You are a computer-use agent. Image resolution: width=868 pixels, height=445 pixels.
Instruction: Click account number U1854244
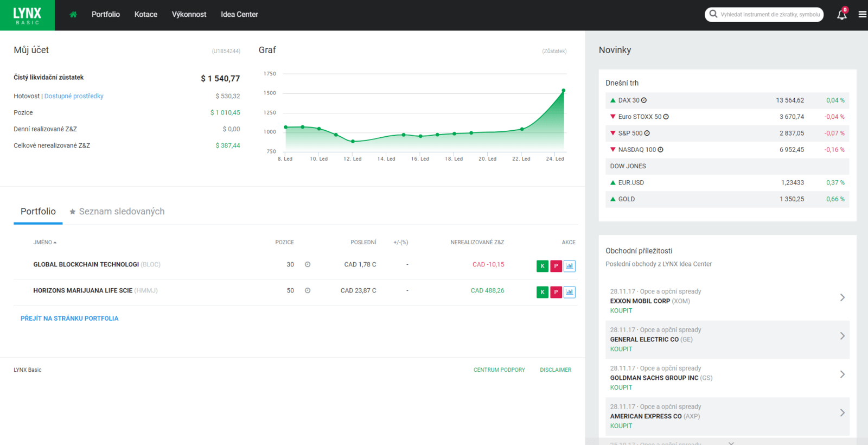(x=226, y=51)
